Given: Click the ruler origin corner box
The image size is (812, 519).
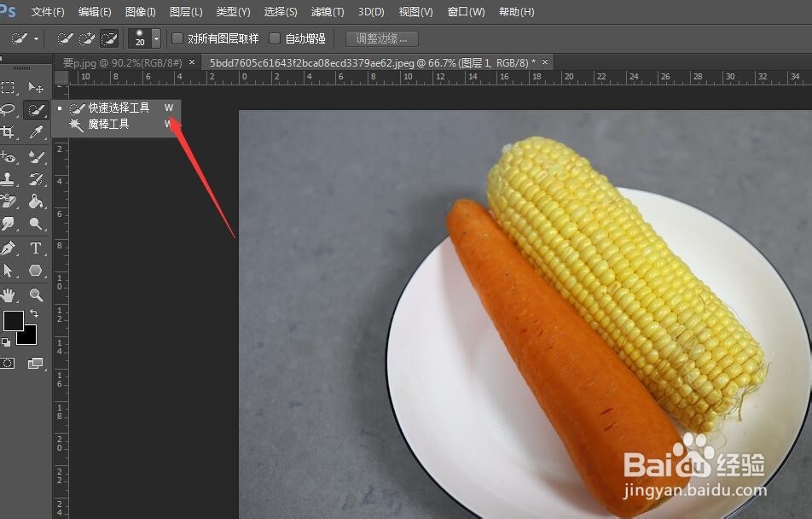Looking at the screenshot, I should tap(61, 78).
